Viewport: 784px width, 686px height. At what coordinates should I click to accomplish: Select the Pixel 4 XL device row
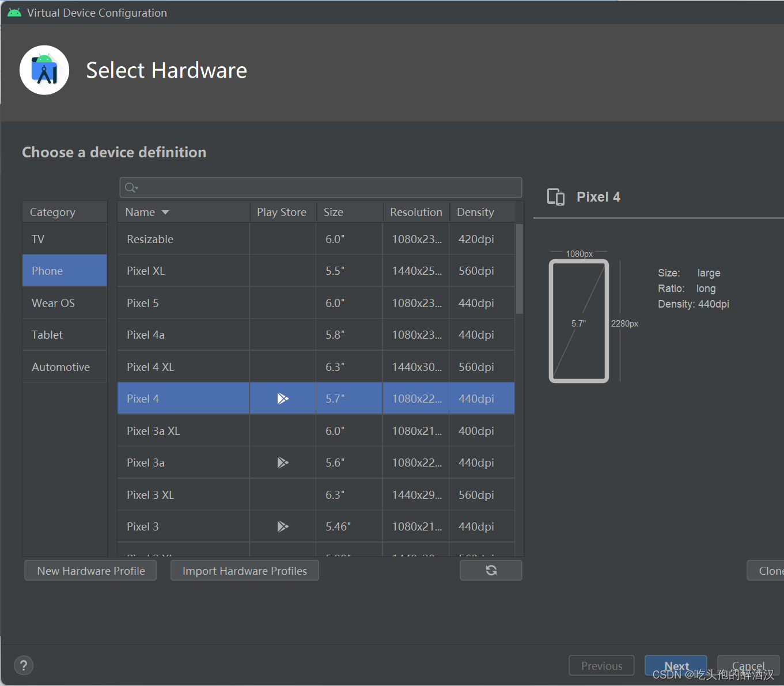[316, 367]
